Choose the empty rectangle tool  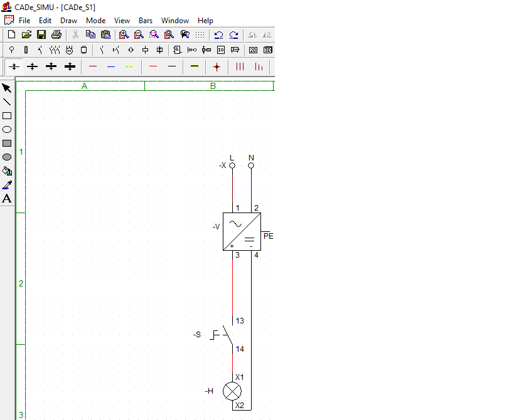click(x=7, y=115)
